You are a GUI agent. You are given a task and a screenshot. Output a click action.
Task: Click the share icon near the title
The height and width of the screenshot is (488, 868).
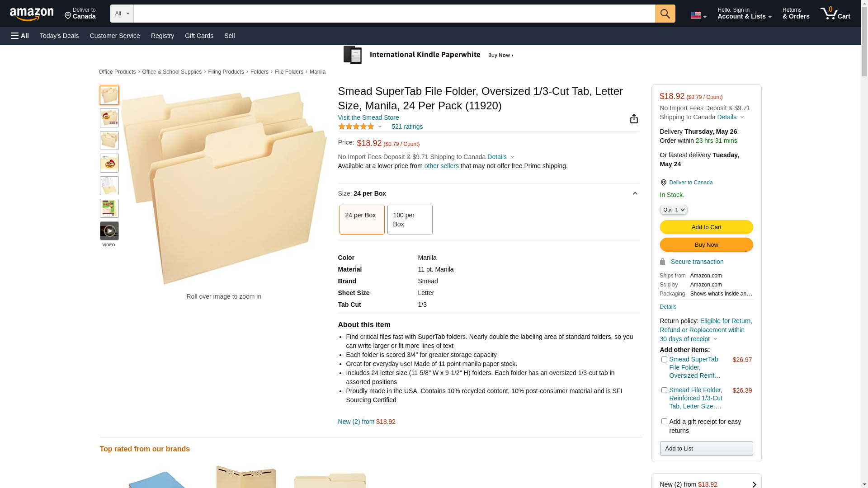click(x=634, y=119)
